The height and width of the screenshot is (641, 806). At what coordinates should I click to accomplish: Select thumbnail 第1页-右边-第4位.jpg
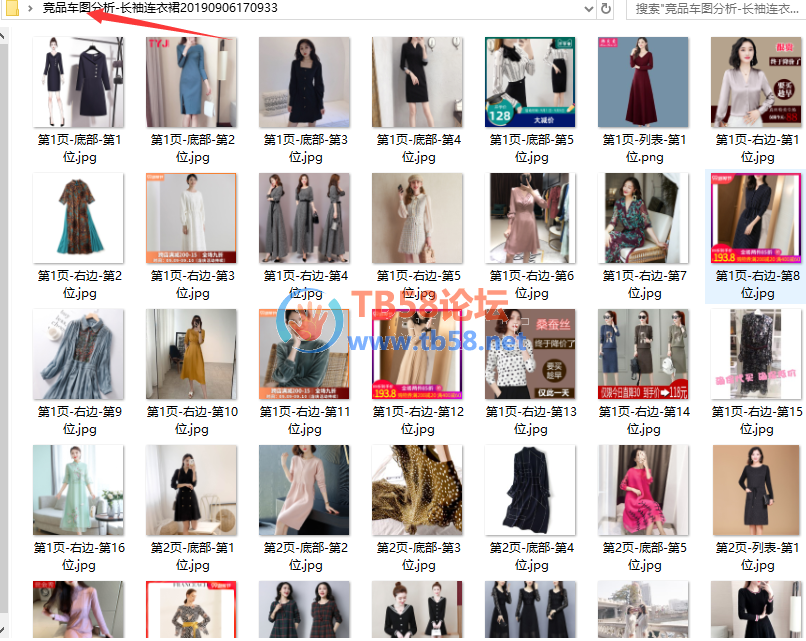[304, 218]
